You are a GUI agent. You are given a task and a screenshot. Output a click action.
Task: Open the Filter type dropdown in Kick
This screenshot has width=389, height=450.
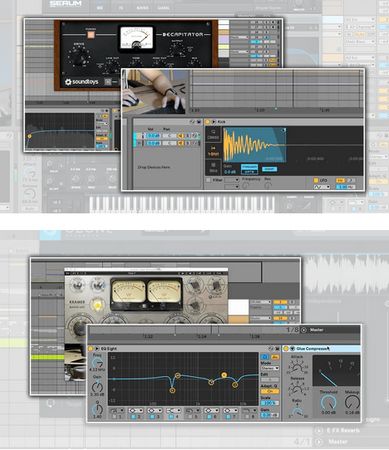232,180
